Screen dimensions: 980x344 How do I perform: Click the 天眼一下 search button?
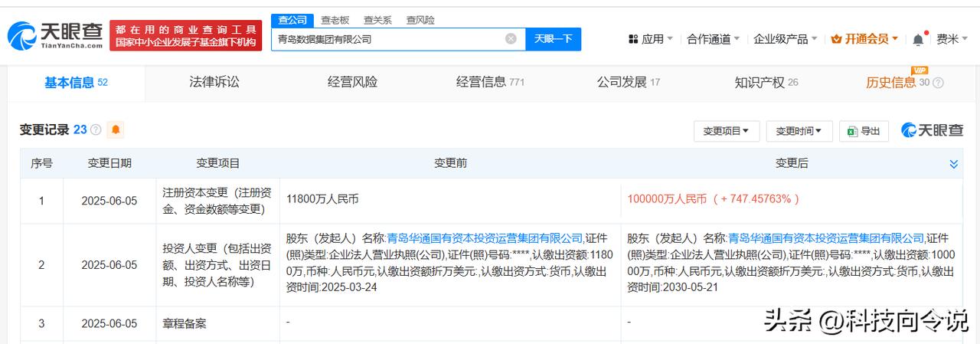[554, 39]
